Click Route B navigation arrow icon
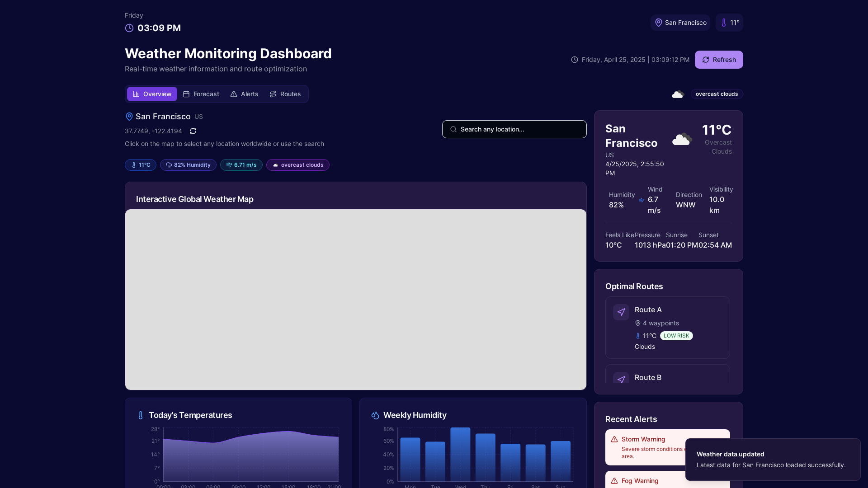This screenshot has width=868, height=488. click(621, 379)
